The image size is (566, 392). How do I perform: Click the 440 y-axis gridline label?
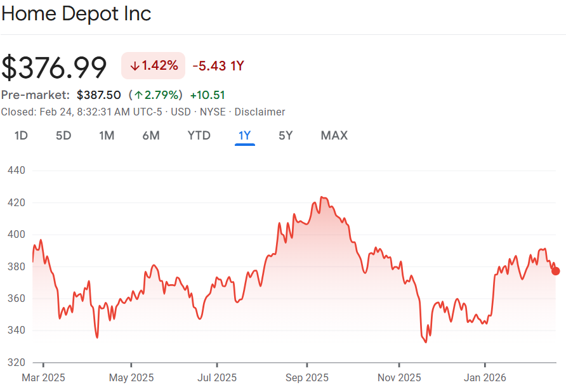16,171
